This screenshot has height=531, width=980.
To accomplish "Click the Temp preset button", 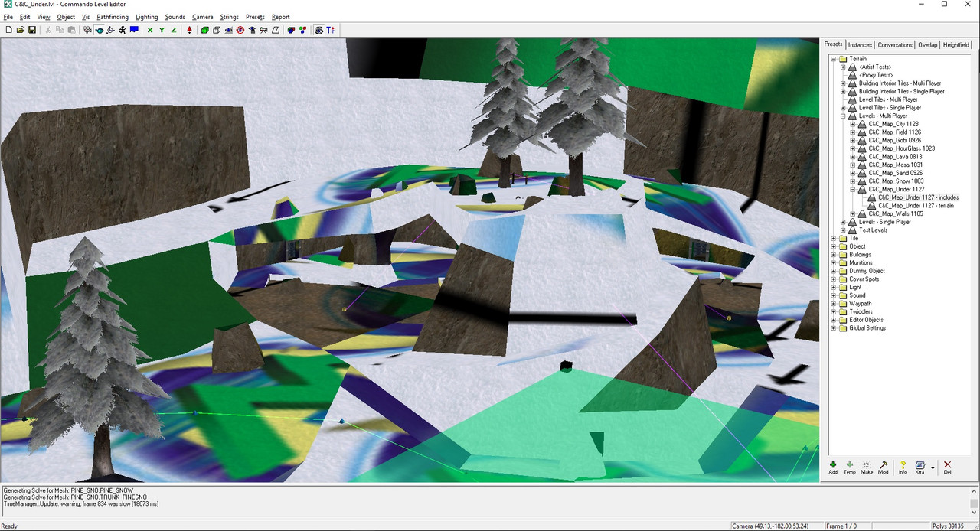I will coord(850,467).
